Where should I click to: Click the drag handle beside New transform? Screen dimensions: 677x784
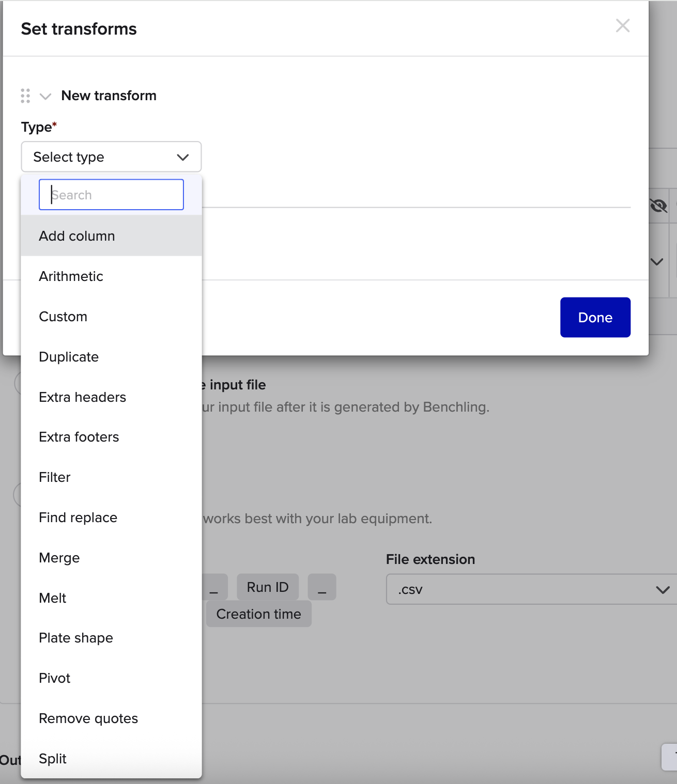pyautogui.click(x=25, y=96)
